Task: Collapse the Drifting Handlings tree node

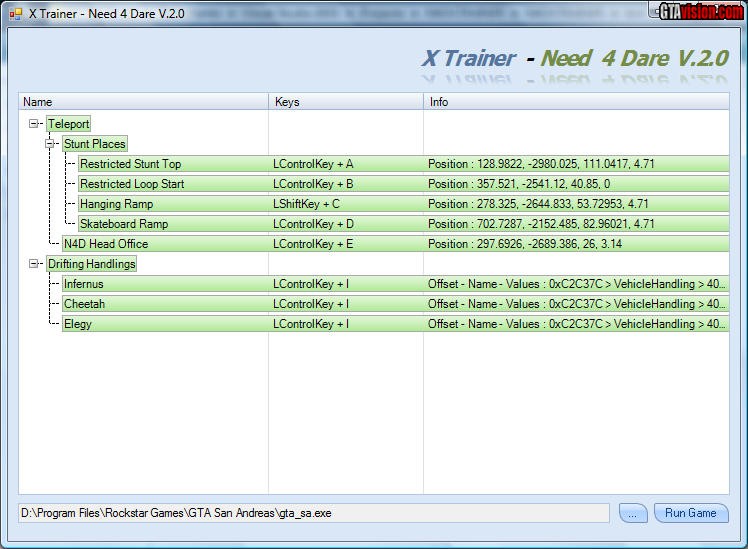Action: pyautogui.click(x=35, y=264)
